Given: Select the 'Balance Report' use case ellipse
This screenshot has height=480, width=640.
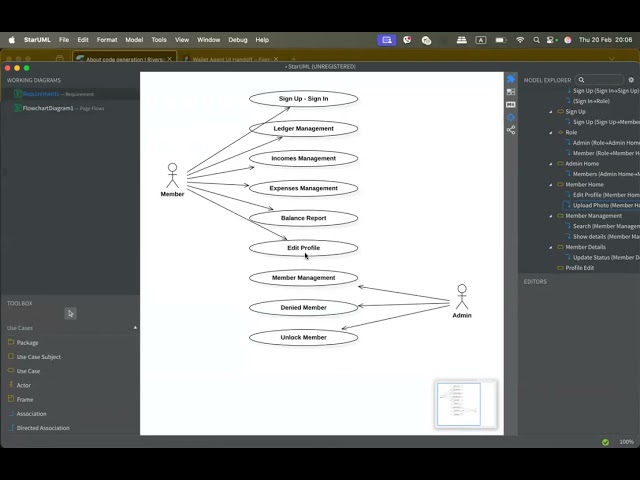Looking at the screenshot, I should (303, 218).
